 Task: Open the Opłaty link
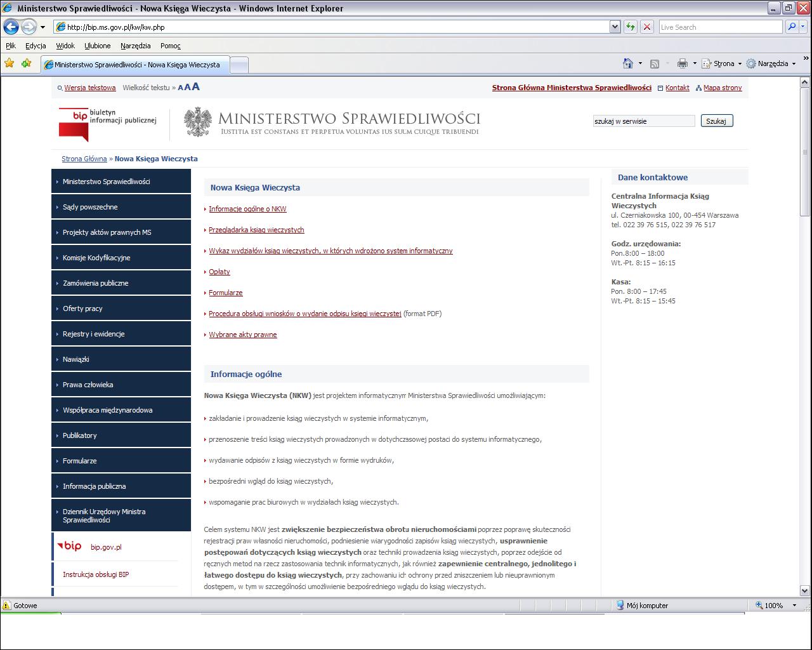click(219, 272)
